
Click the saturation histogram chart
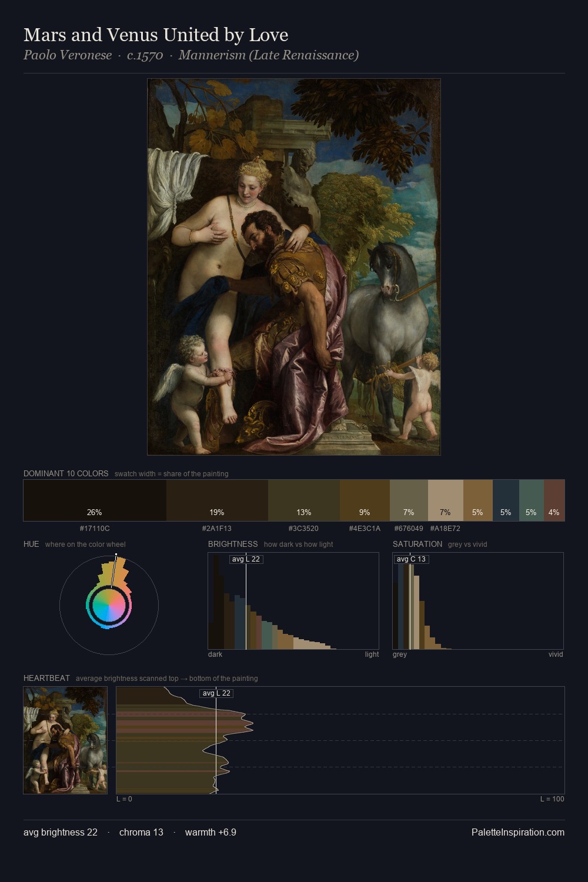pos(478,601)
